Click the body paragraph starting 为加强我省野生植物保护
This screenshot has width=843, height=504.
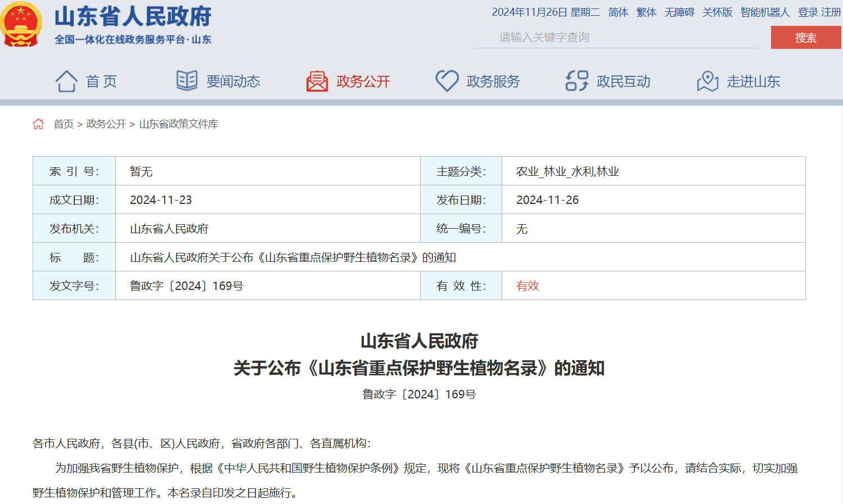416,480
